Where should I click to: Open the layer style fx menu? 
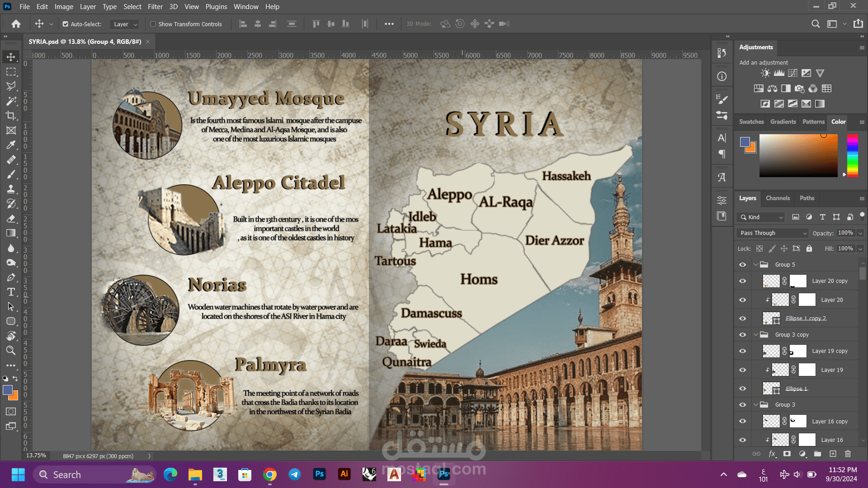point(772,454)
